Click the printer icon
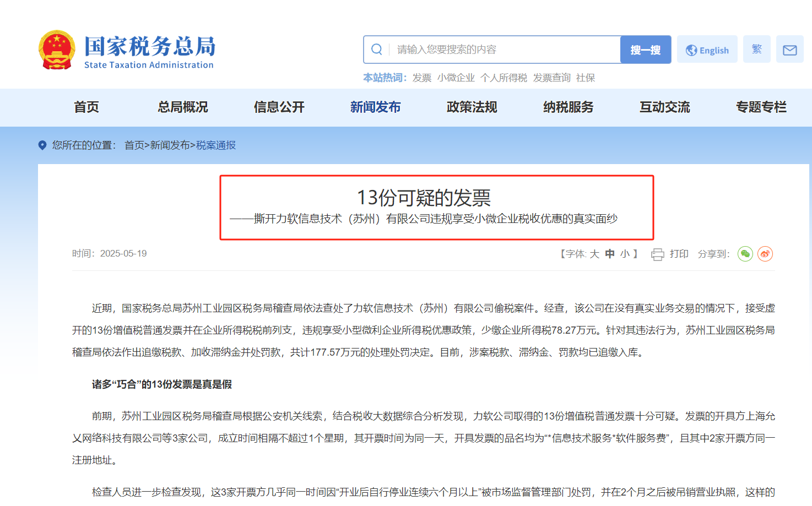Image resolution: width=812 pixels, height=506 pixels. click(x=658, y=254)
